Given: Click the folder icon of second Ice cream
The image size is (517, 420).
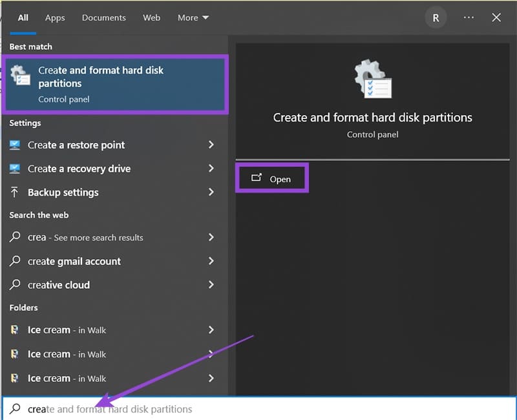Looking at the screenshot, I should (x=14, y=353).
